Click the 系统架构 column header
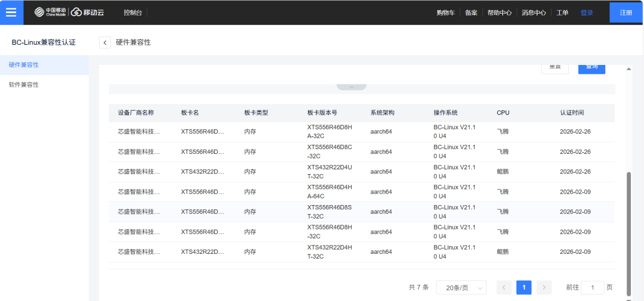The image size is (644, 301). coord(382,113)
